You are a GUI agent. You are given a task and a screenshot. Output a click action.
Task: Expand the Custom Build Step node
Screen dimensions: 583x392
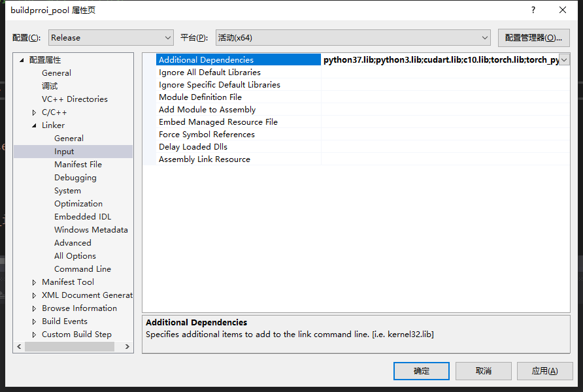coord(33,334)
